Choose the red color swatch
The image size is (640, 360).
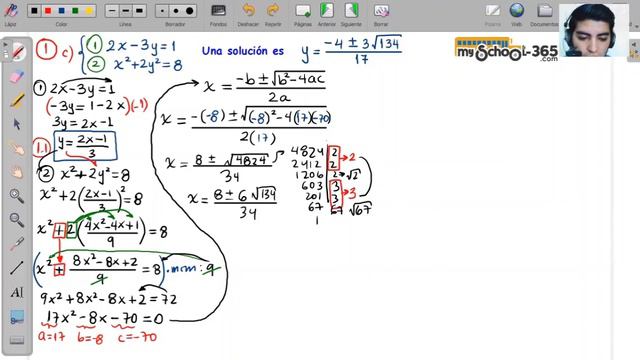(x=48, y=11)
